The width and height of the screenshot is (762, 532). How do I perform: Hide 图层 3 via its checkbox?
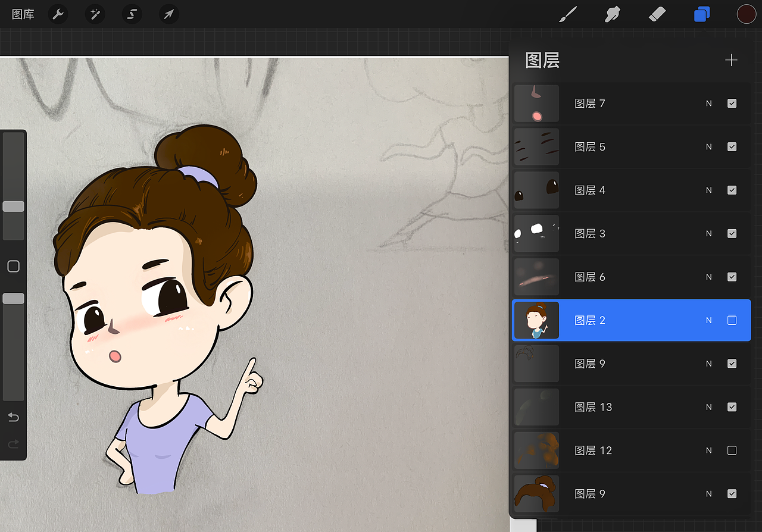[732, 234]
